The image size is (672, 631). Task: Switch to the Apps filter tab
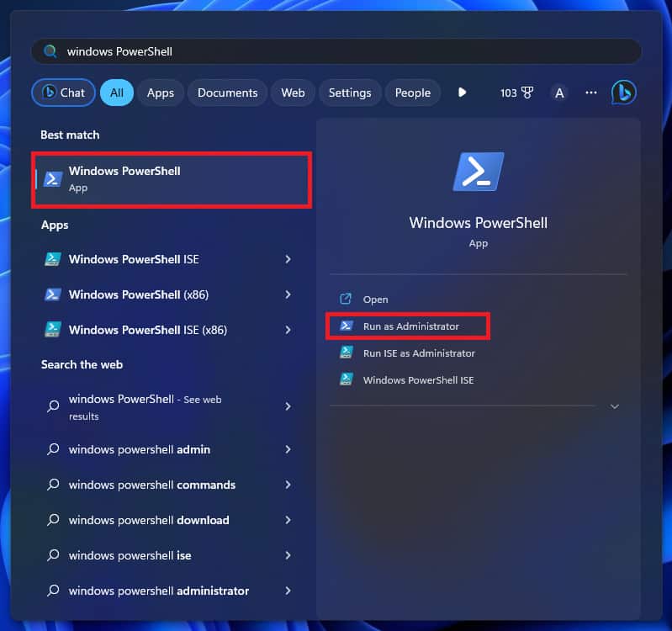[x=160, y=93]
